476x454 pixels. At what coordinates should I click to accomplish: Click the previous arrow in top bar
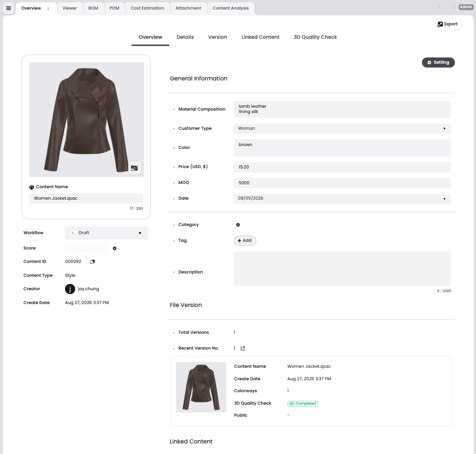coord(439,8)
